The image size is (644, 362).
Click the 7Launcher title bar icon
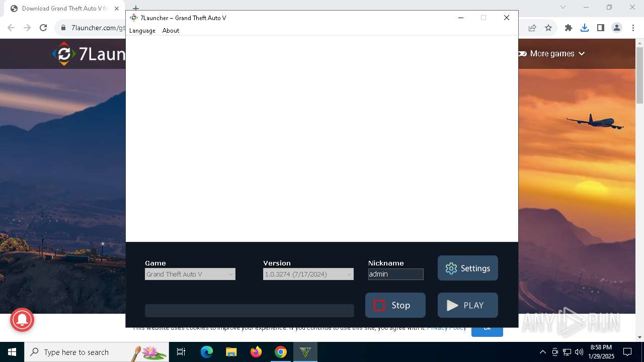[134, 18]
